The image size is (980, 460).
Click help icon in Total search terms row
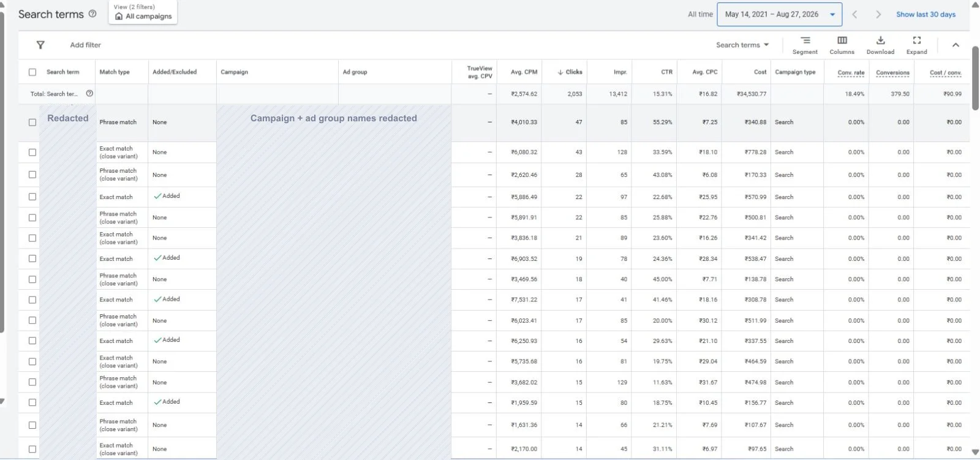89,94
